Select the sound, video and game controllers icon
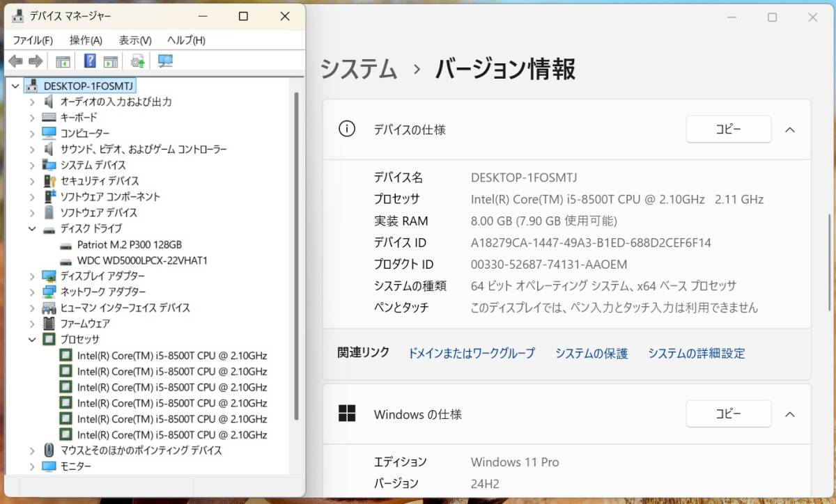This screenshot has width=836, height=504. [x=49, y=149]
